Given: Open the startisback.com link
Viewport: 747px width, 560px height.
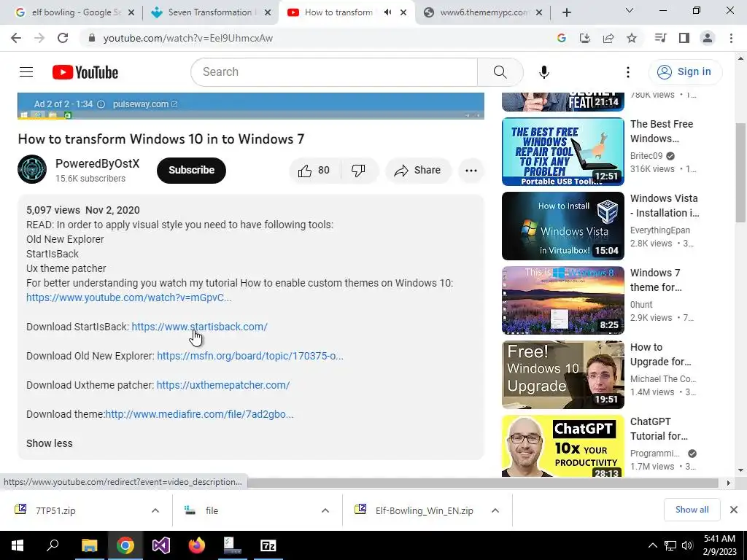Looking at the screenshot, I should point(199,327).
